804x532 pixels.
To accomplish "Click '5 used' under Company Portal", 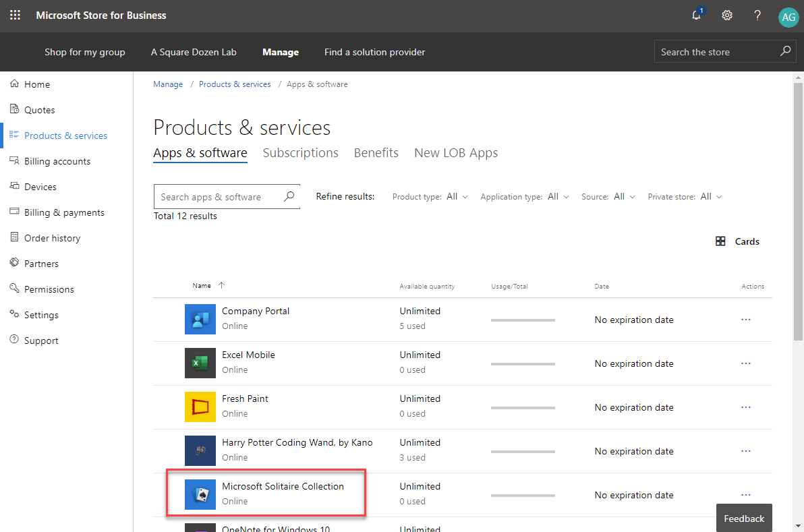I will pyautogui.click(x=412, y=326).
